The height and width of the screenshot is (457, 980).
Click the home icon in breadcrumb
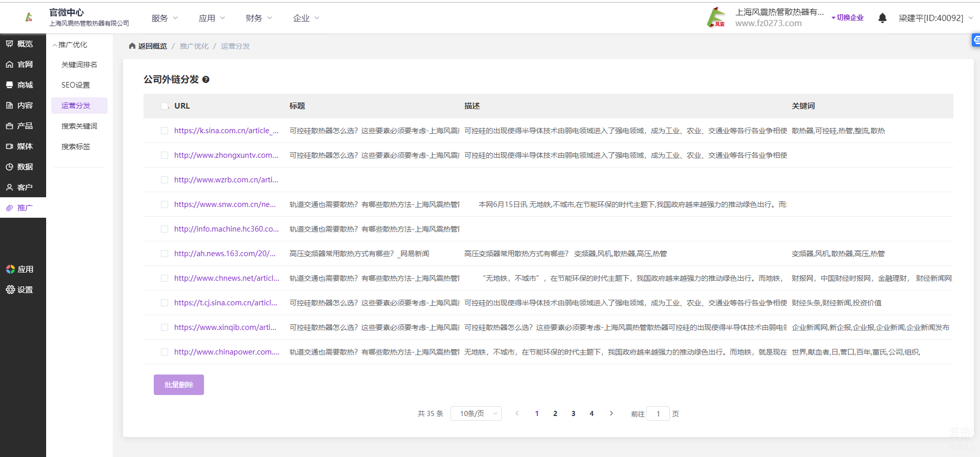(132, 46)
